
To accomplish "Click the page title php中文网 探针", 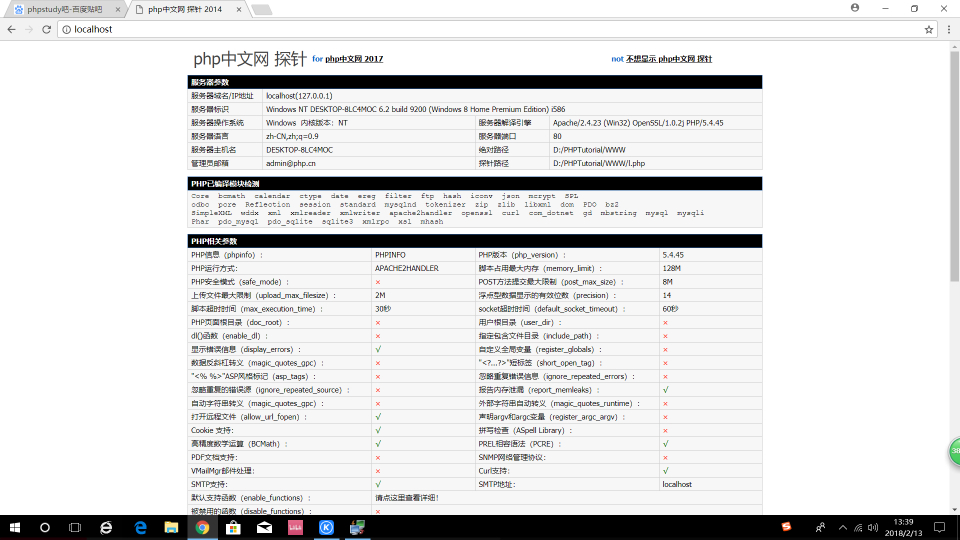I will [x=250, y=59].
